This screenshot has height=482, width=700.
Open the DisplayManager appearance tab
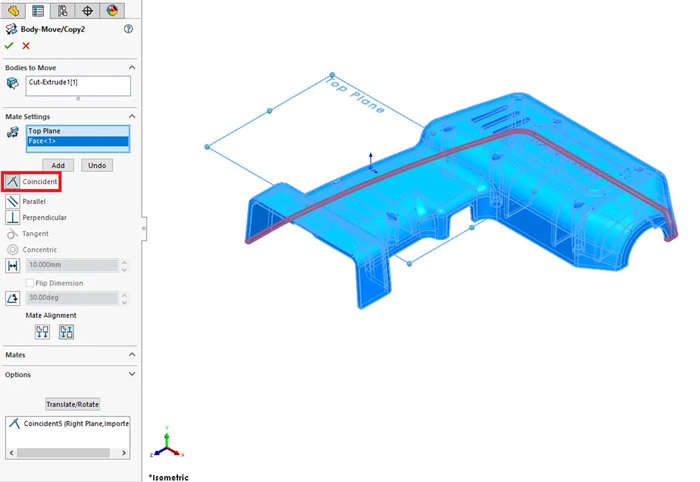tap(112, 11)
